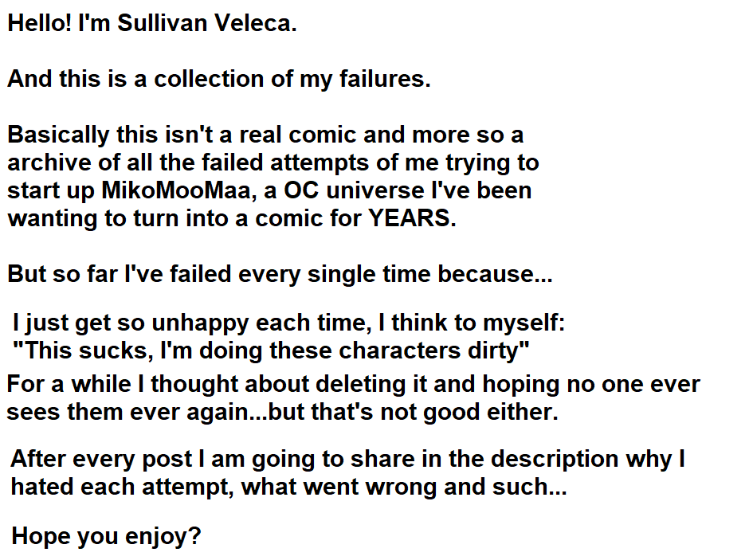This screenshot has height=560, width=749.
Task: Click the line starting "wanting to turn into a comic"
Action: click(232, 219)
